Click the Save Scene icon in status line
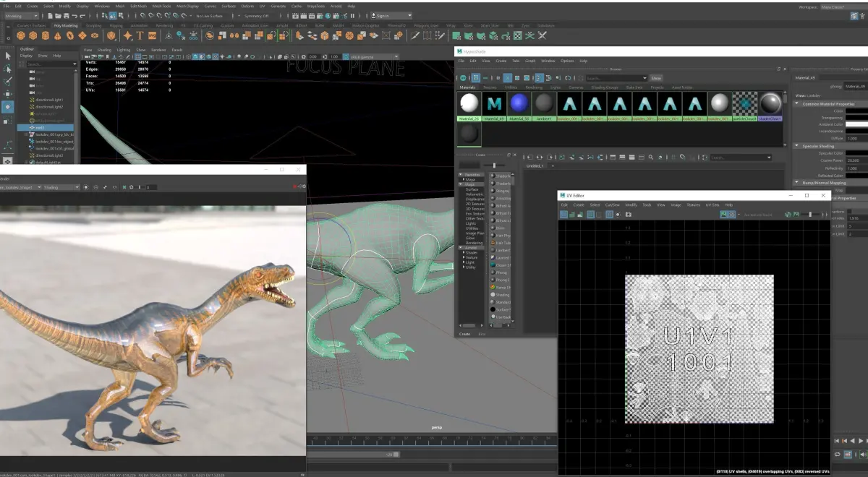 [66, 15]
